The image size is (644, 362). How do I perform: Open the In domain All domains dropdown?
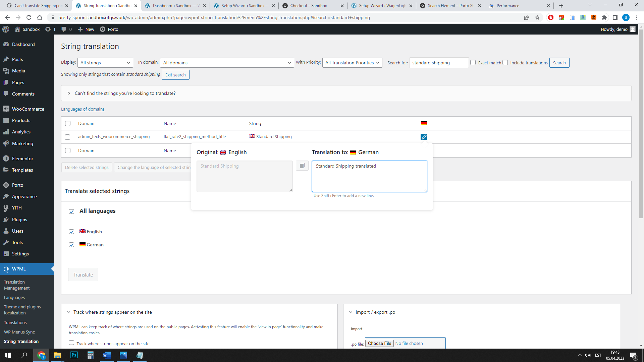coord(227,63)
